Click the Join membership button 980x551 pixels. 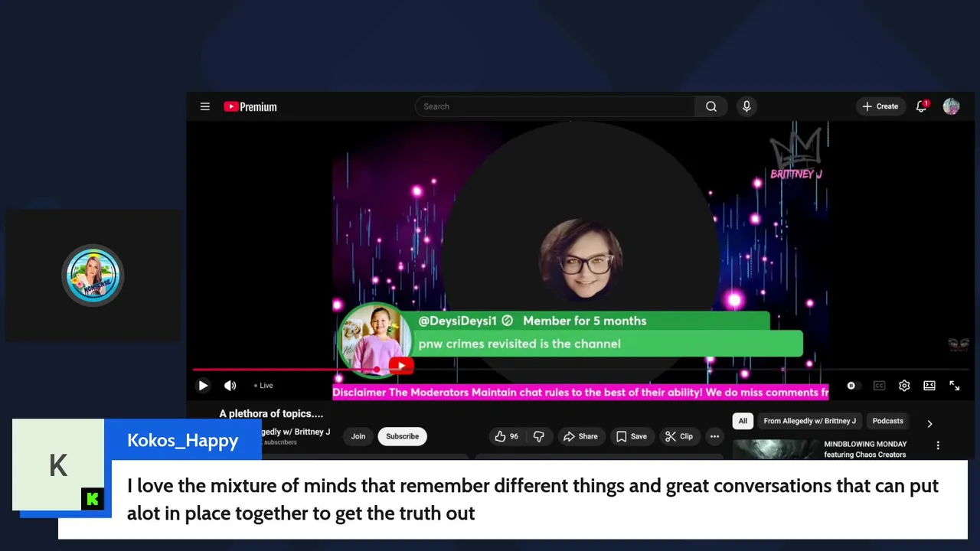[358, 436]
